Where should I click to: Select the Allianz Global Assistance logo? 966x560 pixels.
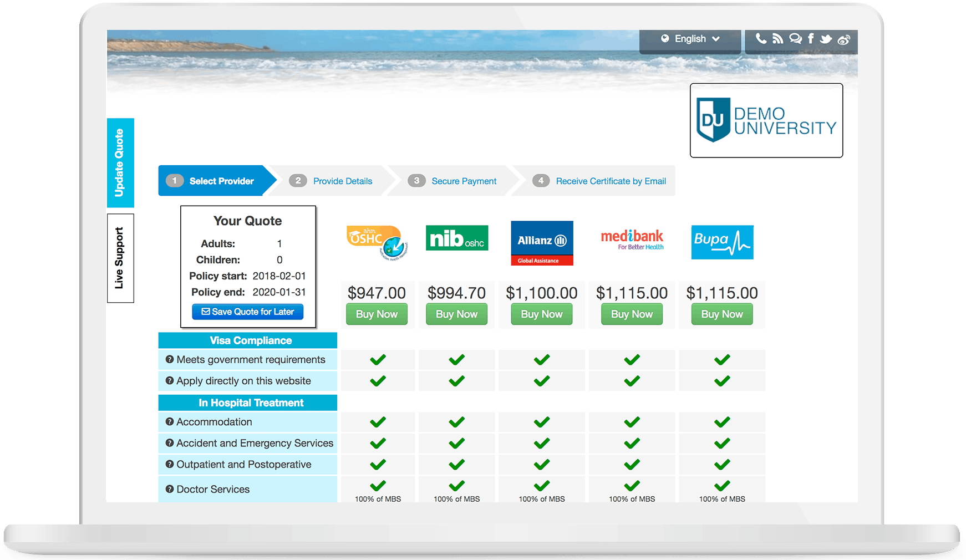pos(542,243)
